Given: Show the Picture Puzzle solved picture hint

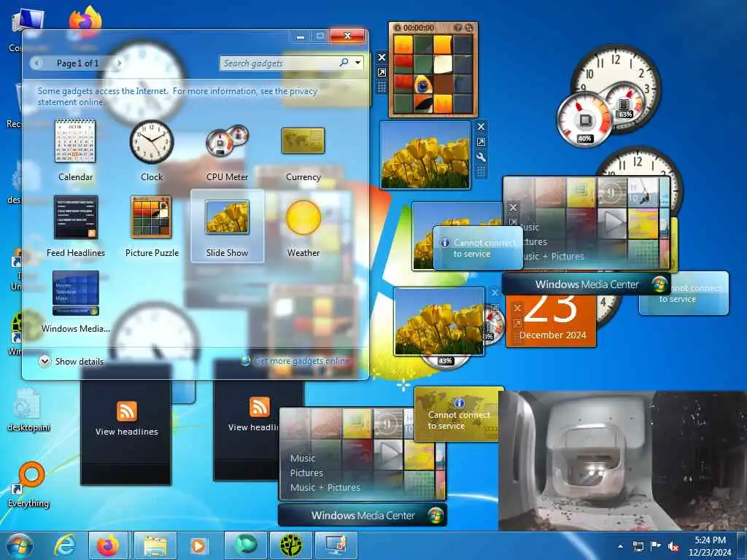Looking at the screenshot, I should (458, 28).
